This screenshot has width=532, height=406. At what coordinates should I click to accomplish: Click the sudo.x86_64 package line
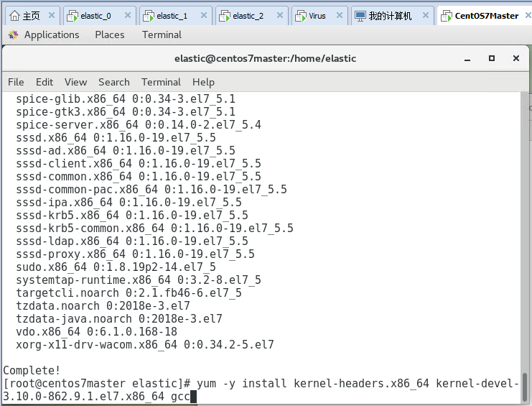point(116,267)
